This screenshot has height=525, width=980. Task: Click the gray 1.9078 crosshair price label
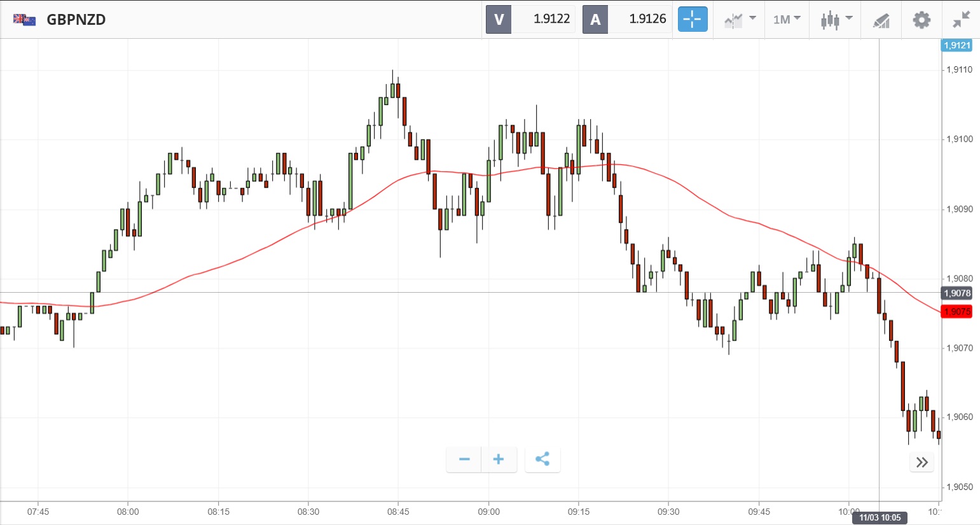[x=956, y=293]
